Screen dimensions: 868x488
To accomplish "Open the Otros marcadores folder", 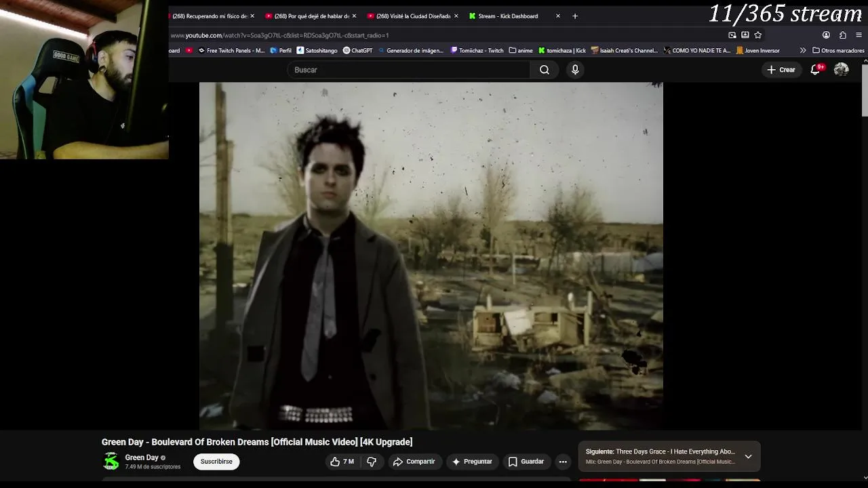I will (x=838, y=50).
